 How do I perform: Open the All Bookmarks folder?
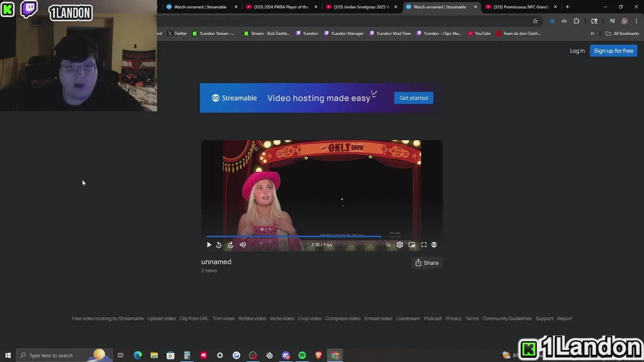pyautogui.click(x=622, y=34)
